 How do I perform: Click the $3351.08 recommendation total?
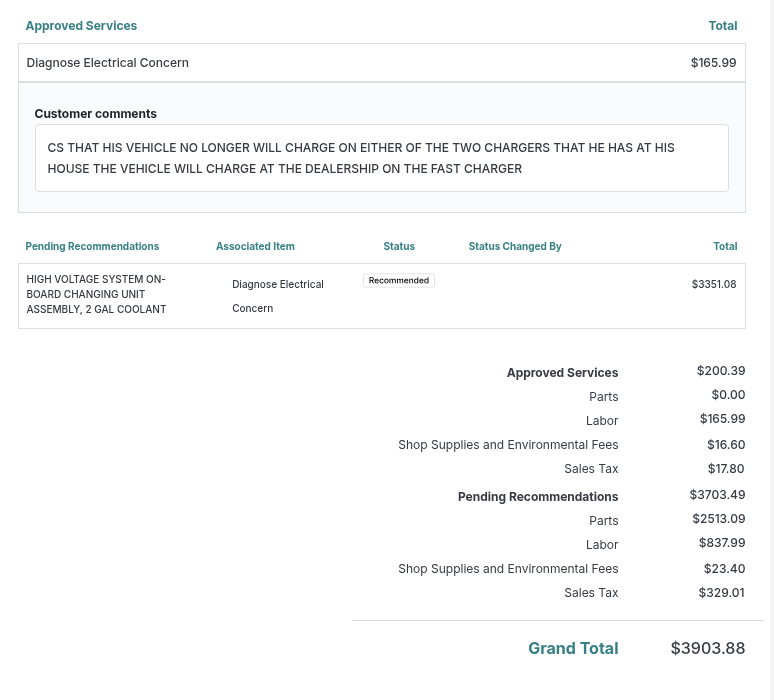pos(714,284)
